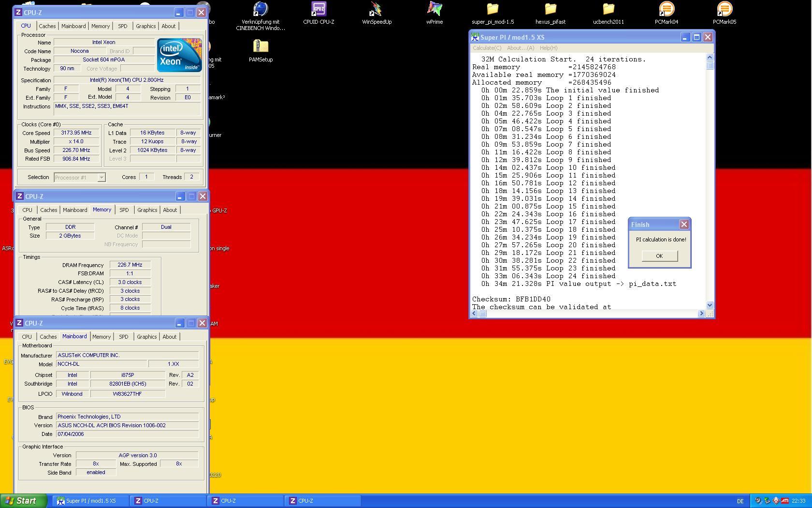Click the DE language indicator
The height and width of the screenshot is (508, 812).
(740, 501)
